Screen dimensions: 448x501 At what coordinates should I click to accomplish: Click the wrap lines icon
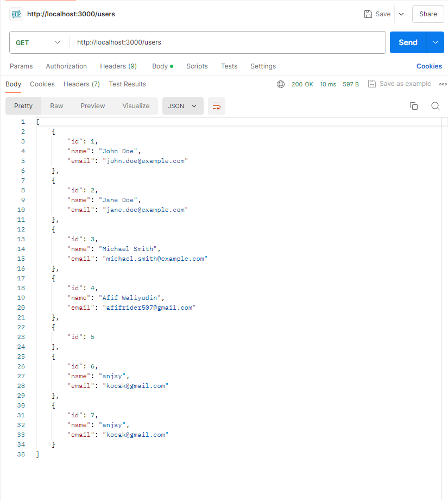(x=217, y=106)
